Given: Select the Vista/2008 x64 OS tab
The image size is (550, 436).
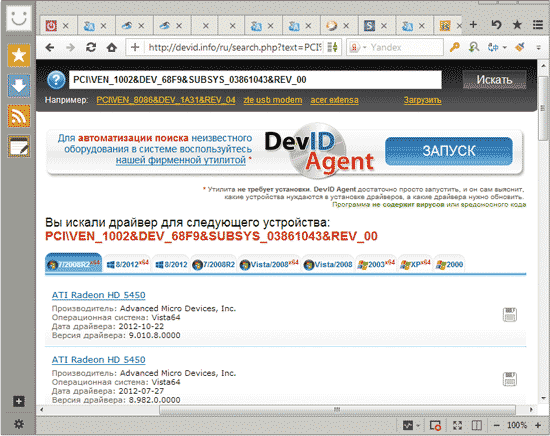Looking at the screenshot, I should coord(269,264).
